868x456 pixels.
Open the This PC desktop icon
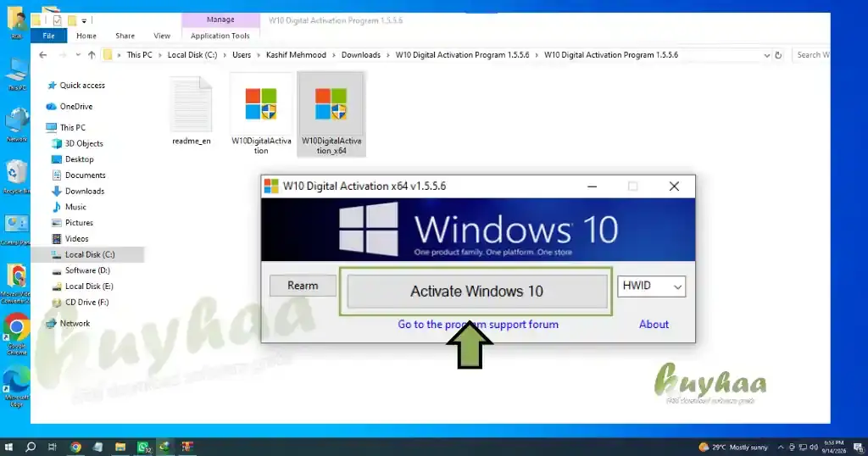click(x=17, y=74)
